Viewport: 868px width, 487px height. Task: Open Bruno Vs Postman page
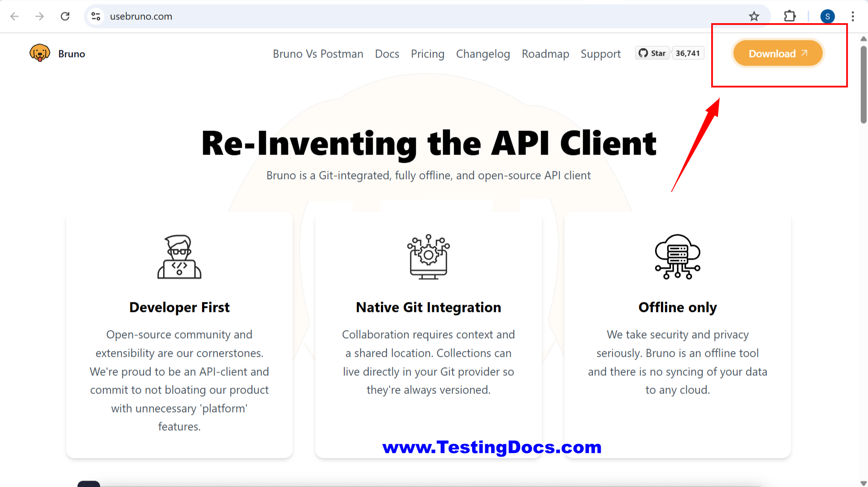(x=318, y=54)
